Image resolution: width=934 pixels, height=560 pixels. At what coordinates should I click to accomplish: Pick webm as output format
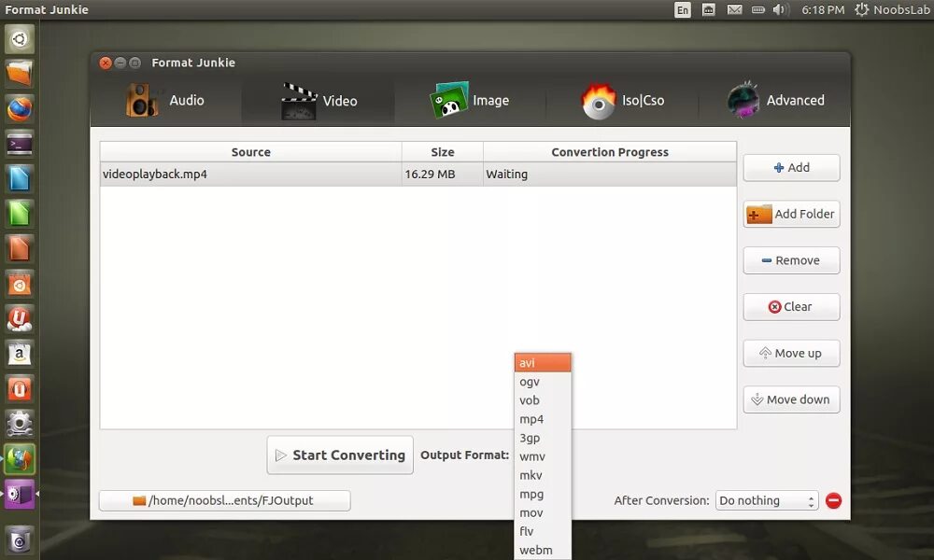[543, 551]
